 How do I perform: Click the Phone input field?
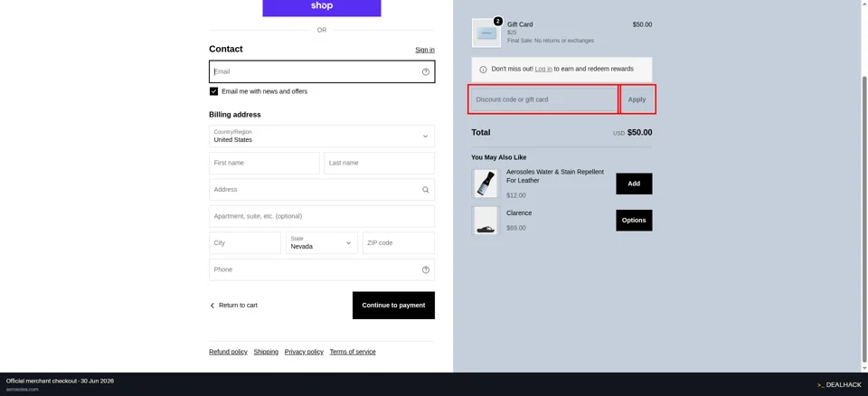(x=322, y=269)
